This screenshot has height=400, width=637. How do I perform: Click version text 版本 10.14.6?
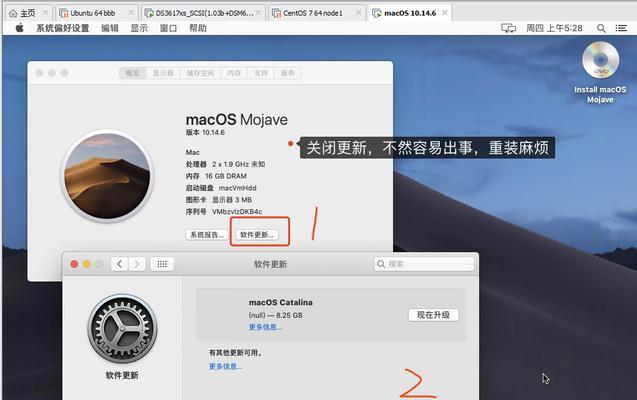(x=205, y=132)
